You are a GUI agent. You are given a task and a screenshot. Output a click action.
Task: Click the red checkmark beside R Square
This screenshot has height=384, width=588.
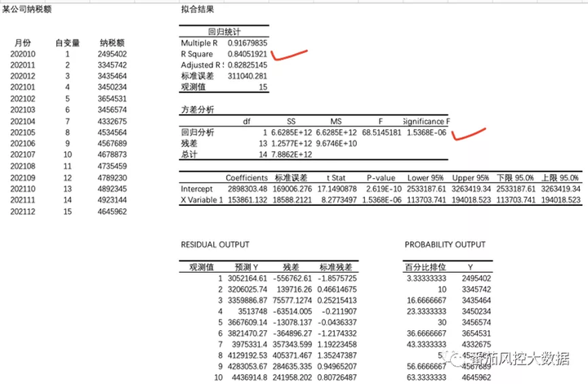(x=288, y=56)
